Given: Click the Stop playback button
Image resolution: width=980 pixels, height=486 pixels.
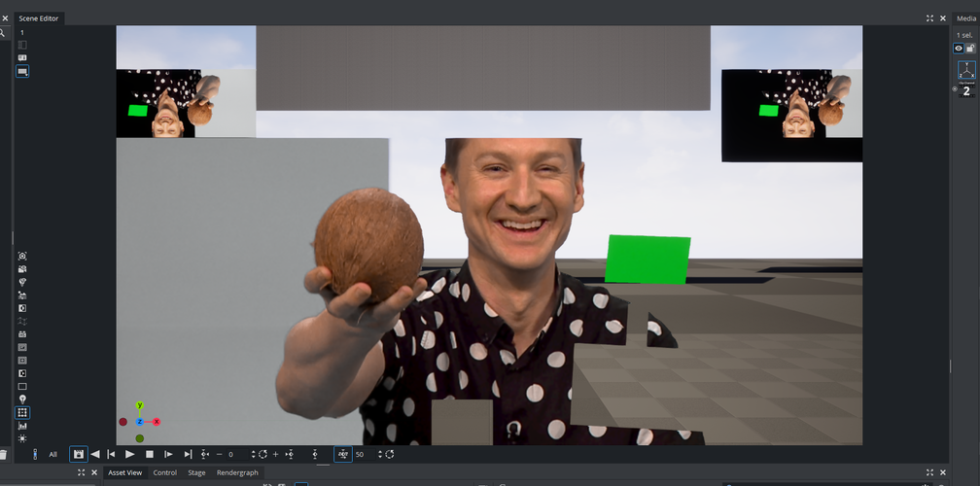Looking at the screenshot, I should coord(150,454).
